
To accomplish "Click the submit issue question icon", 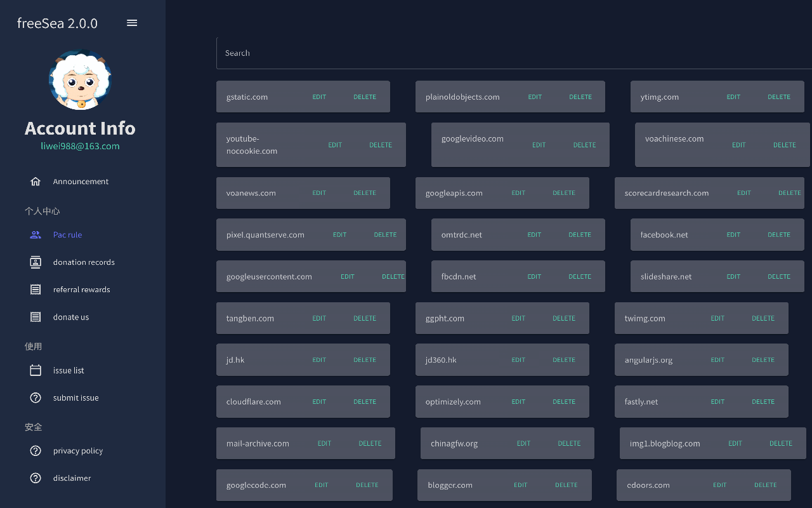I will [x=36, y=398].
